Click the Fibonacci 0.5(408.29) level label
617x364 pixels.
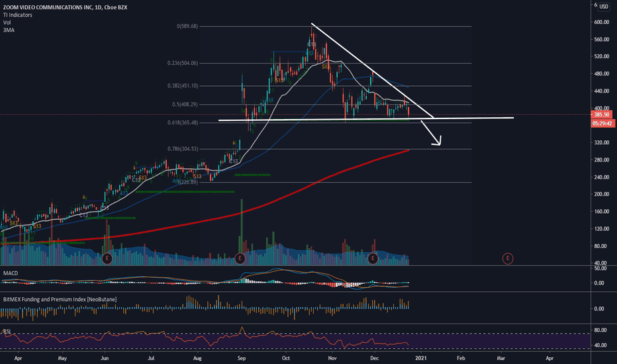(x=185, y=105)
